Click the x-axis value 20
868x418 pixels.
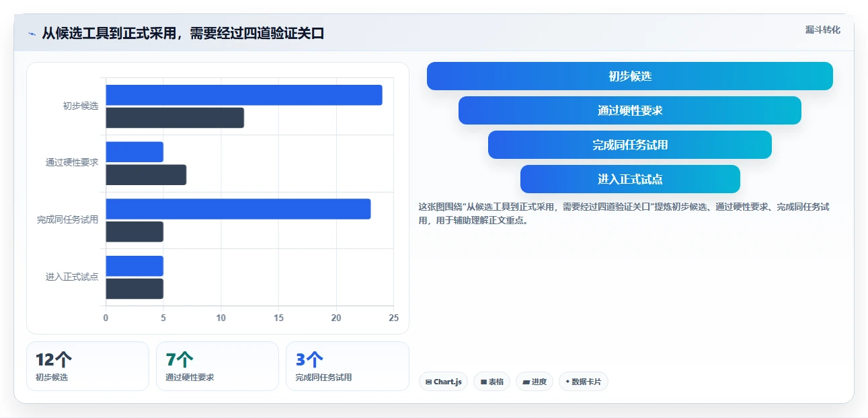(x=336, y=318)
